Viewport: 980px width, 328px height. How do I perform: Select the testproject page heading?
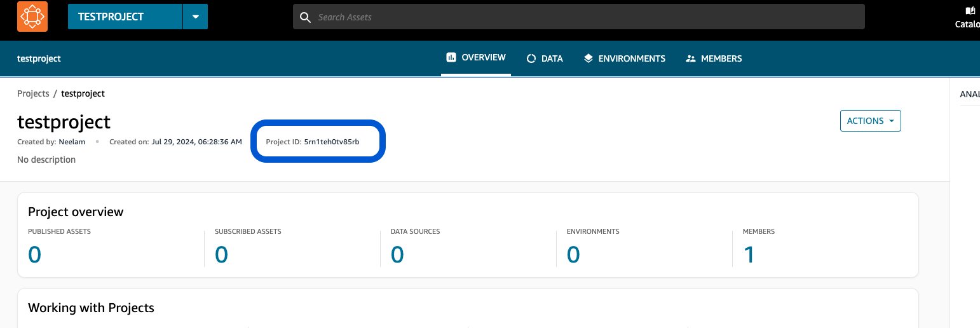[64, 122]
